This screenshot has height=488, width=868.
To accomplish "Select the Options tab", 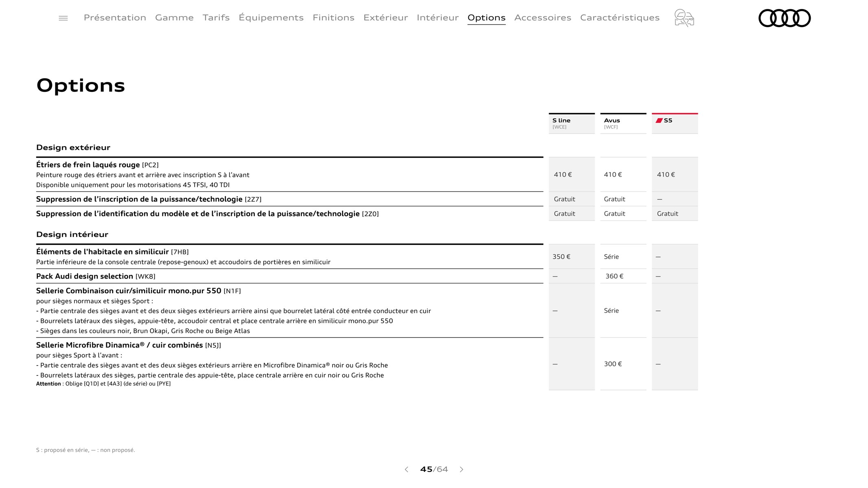I will (x=486, y=18).
